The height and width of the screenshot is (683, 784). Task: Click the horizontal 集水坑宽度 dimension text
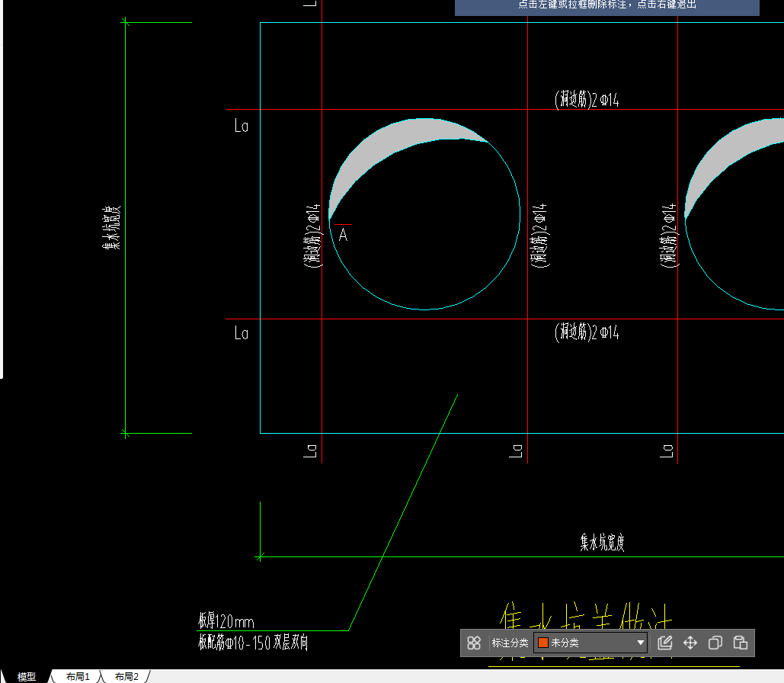click(x=602, y=543)
